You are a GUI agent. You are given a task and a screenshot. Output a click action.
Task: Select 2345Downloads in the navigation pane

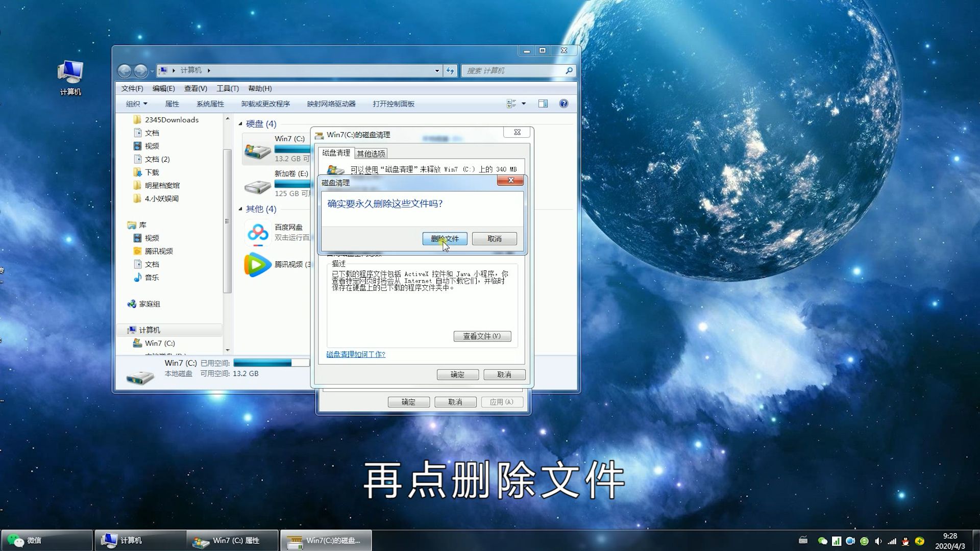tap(171, 119)
